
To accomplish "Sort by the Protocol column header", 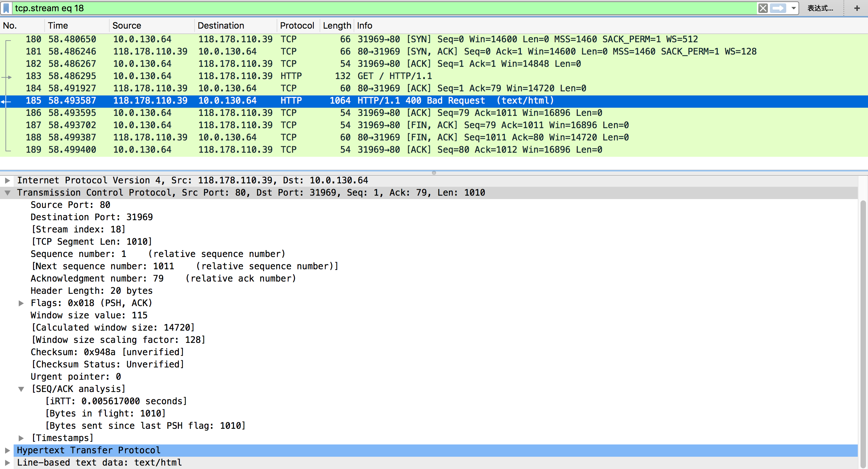I will (297, 26).
